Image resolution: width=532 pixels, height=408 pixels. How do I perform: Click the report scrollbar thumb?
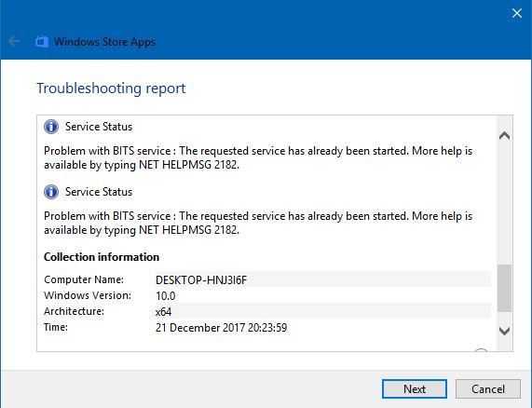[x=505, y=288]
